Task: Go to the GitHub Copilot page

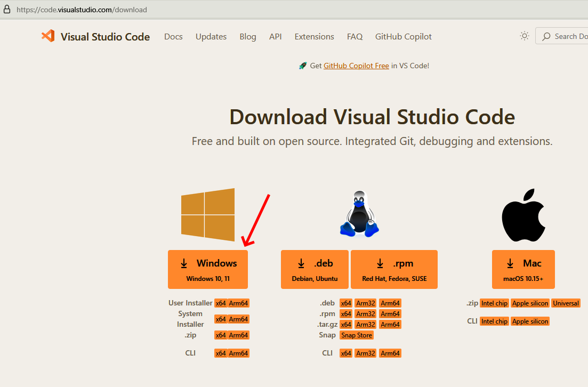Action: [x=403, y=37]
